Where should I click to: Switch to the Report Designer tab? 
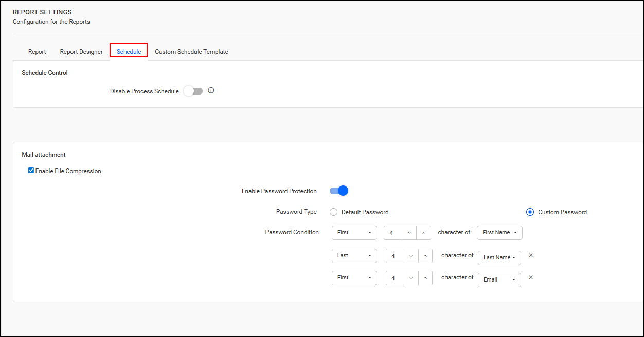click(81, 51)
